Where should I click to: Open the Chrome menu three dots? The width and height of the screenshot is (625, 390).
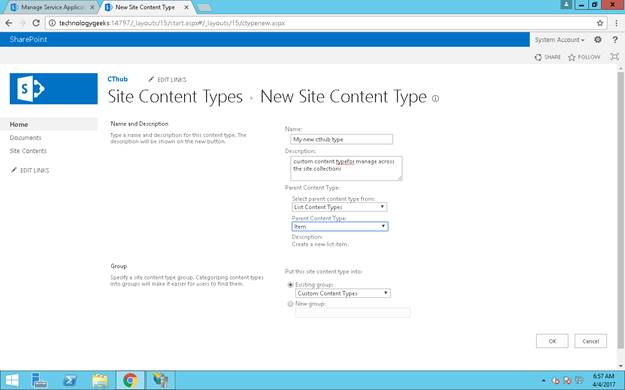pyautogui.click(x=616, y=23)
